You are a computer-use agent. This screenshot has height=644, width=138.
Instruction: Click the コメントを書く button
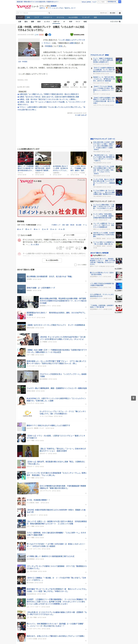point(69,235)
